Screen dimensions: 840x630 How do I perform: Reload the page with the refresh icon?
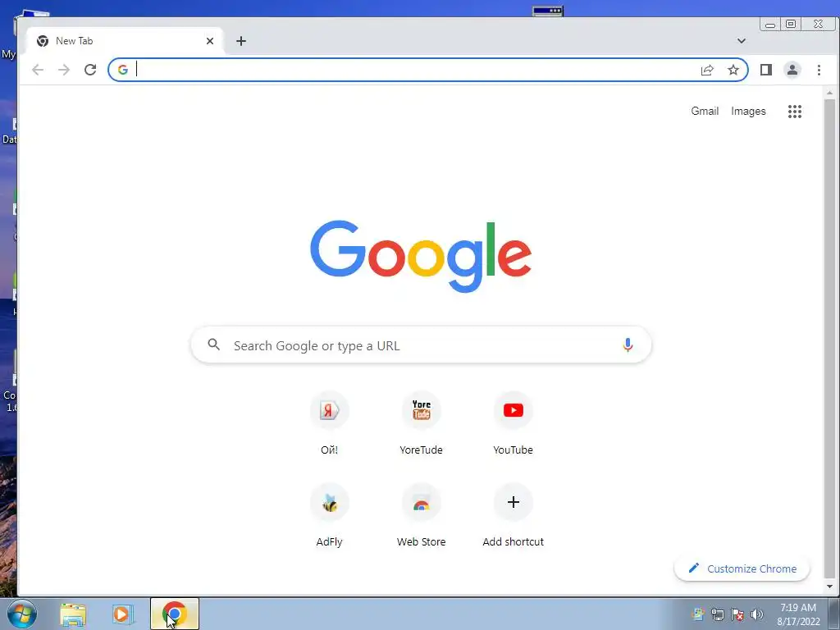(x=90, y=70)
